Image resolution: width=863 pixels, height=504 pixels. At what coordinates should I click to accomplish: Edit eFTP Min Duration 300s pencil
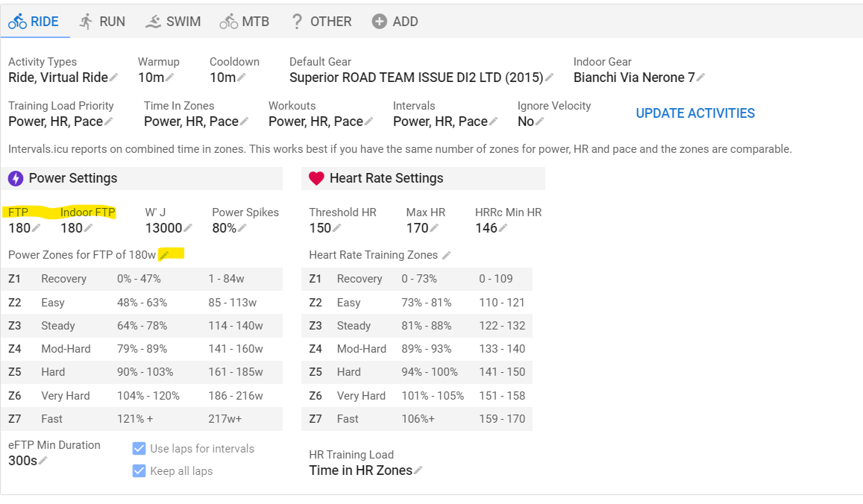(x=43, y=461)
